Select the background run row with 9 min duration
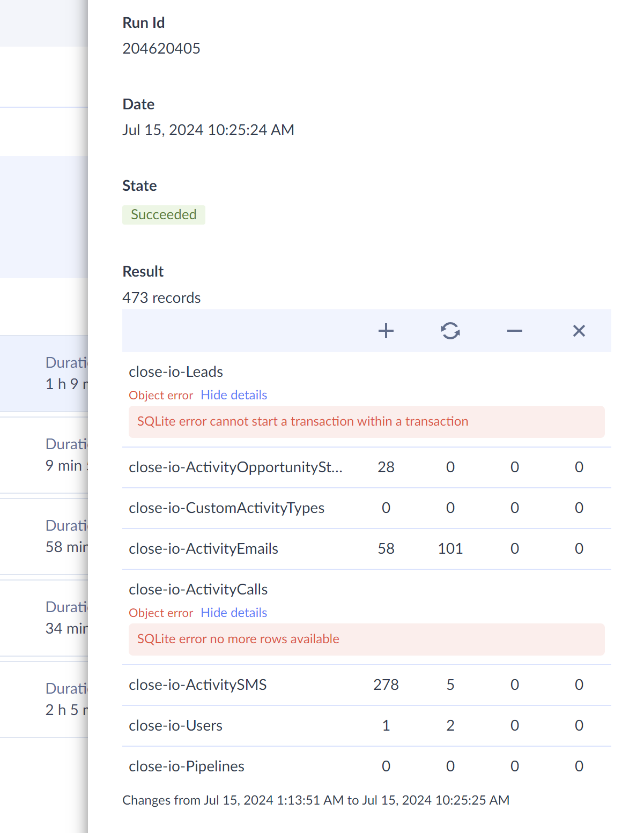The width and height of the screenshot is (644, 833). [x=44, y=455]
